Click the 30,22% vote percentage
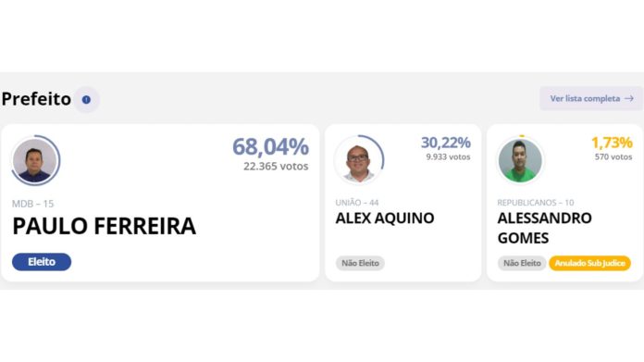Image resolution: width=644 pixels, height=362 pixels. click(x=446, y=143)
